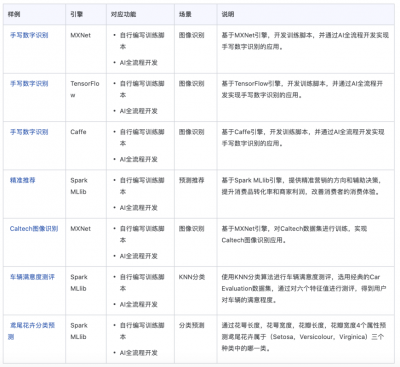Image resolution: width=400 pixels, height=367 pixels.
Task: Select the TensorFlow engine cell
Action: tap(85, 89)
